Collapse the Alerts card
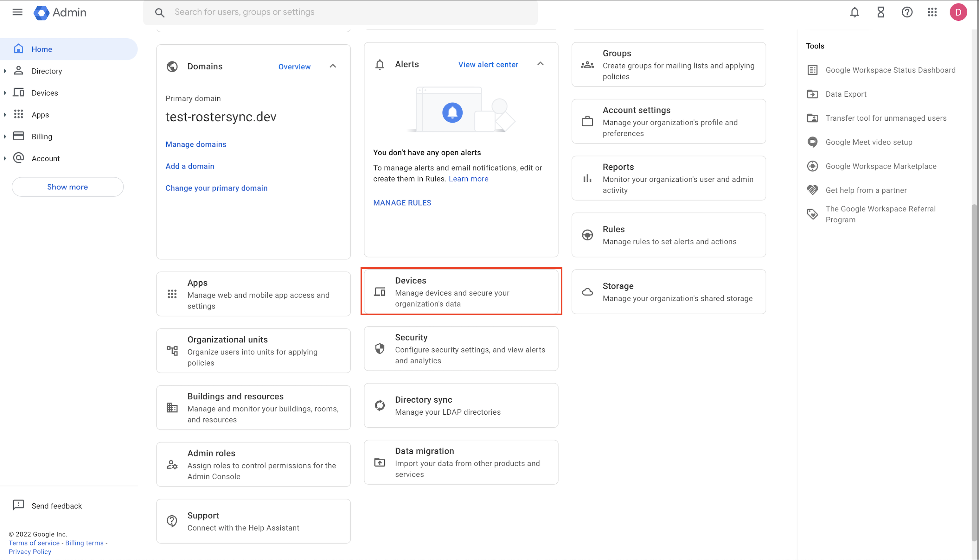The width and height of the screenshot is (979, 560). [541, 64]
